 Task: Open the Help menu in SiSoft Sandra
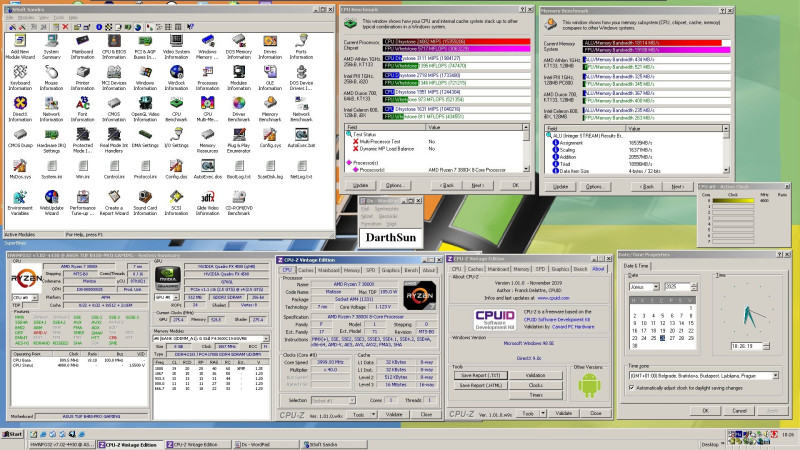coord(73,17)
